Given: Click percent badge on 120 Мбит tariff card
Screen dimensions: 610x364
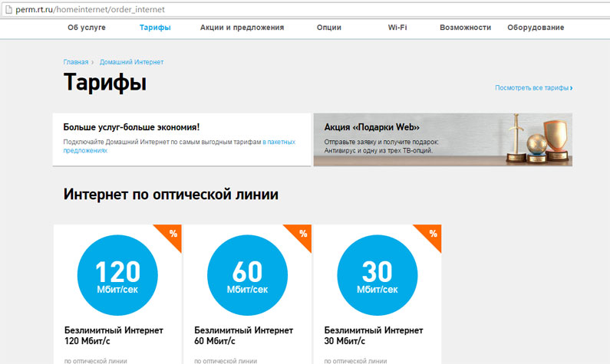Looking at the screenshot, I should pos(172,234).
